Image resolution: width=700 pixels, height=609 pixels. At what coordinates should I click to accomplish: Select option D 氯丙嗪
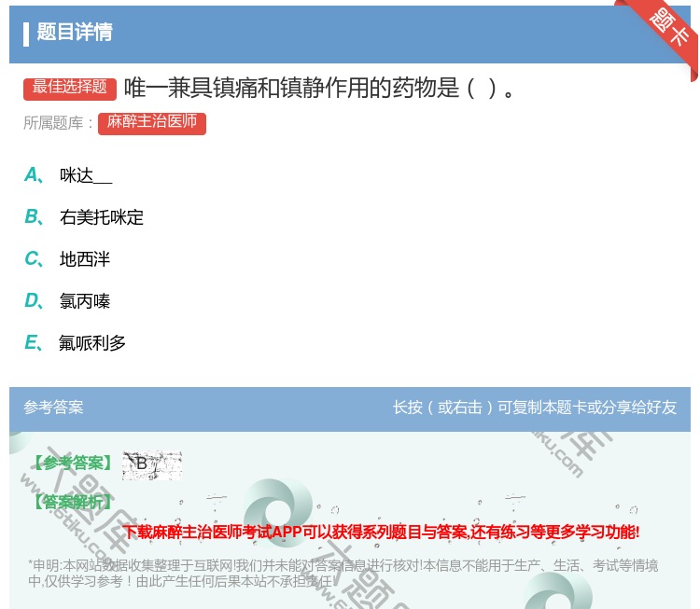[x=67, y=301]
